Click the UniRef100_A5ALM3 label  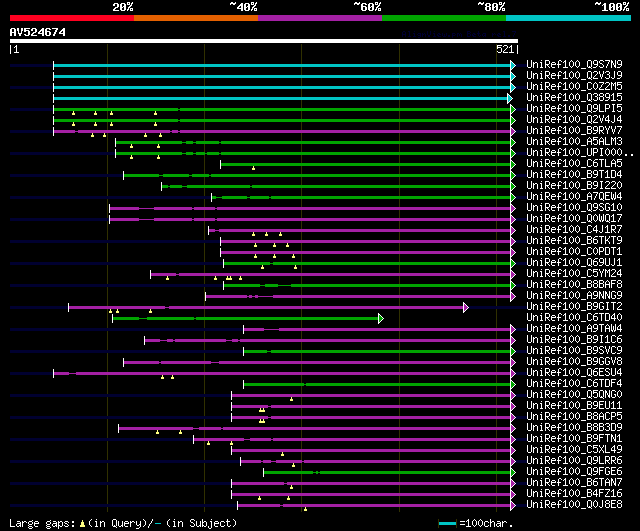tap(574, 142)
